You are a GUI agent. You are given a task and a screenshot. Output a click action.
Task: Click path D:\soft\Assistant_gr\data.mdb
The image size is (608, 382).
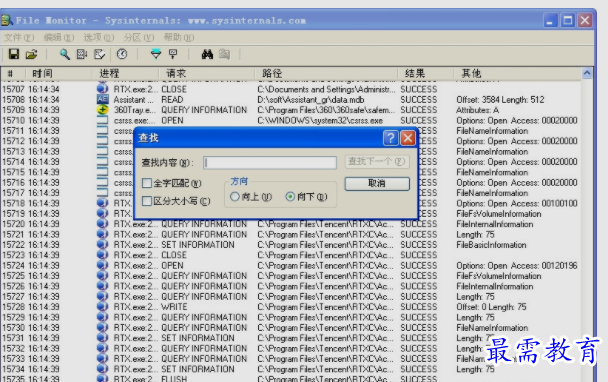point(311,100)
